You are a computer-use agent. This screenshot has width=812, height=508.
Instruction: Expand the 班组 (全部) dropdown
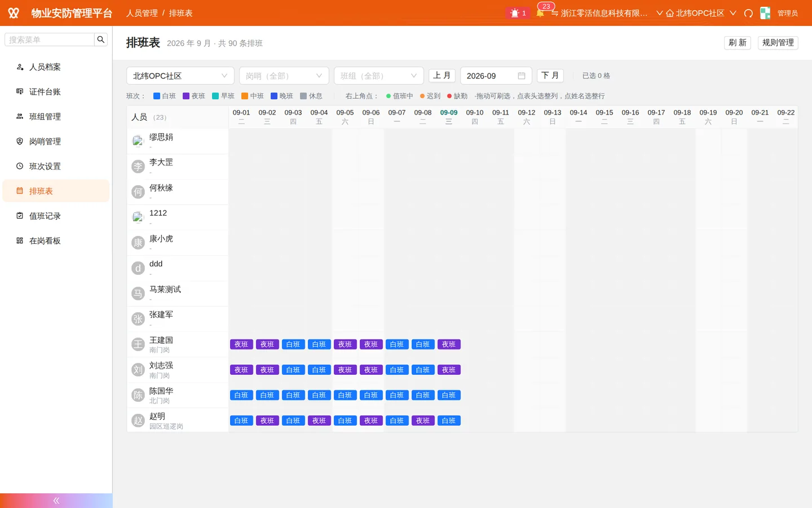point(379,76)
